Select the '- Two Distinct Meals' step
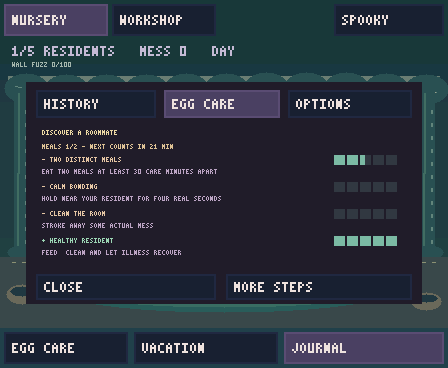 (x=81, y=160)
